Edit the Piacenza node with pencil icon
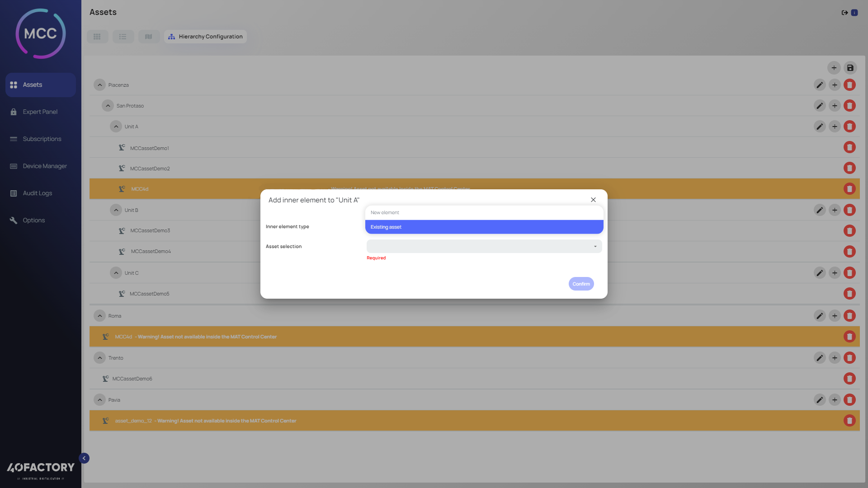Viewport: 868px width, 488px height. (x=819, y=85)
